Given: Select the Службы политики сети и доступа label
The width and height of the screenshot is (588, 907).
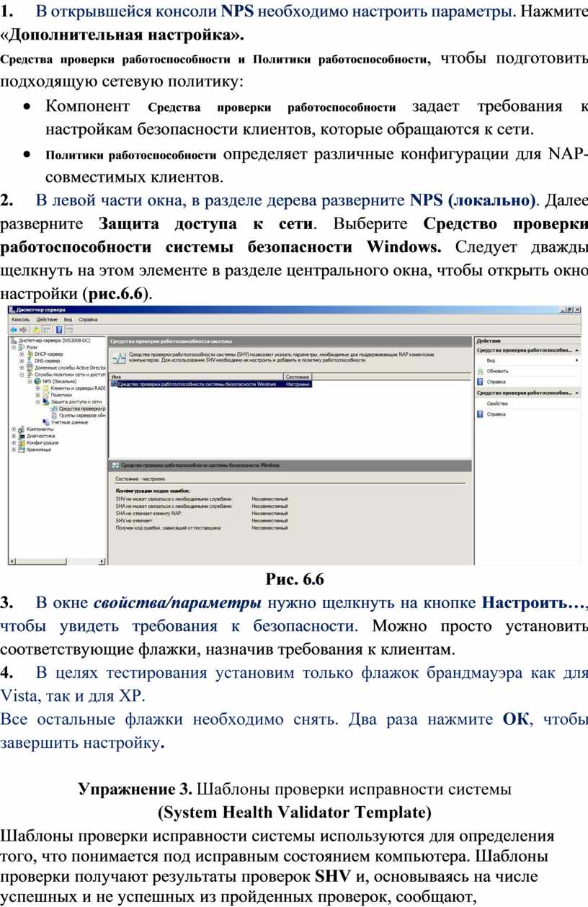Looking at the screenshot, I should [x=71, y=375].
